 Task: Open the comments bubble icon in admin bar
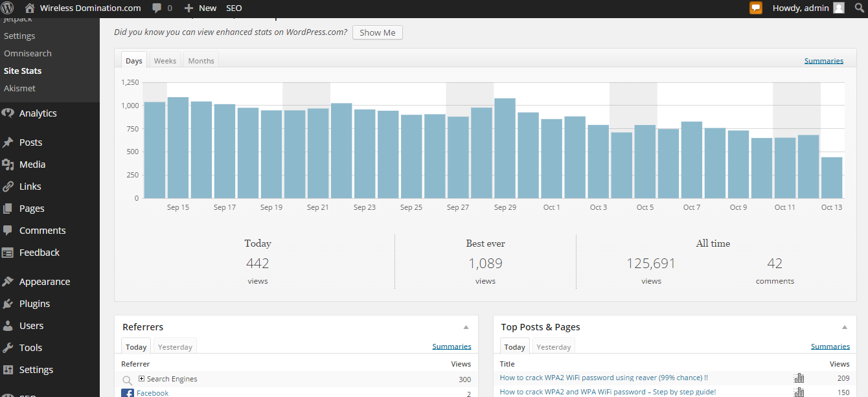[157, 8]
